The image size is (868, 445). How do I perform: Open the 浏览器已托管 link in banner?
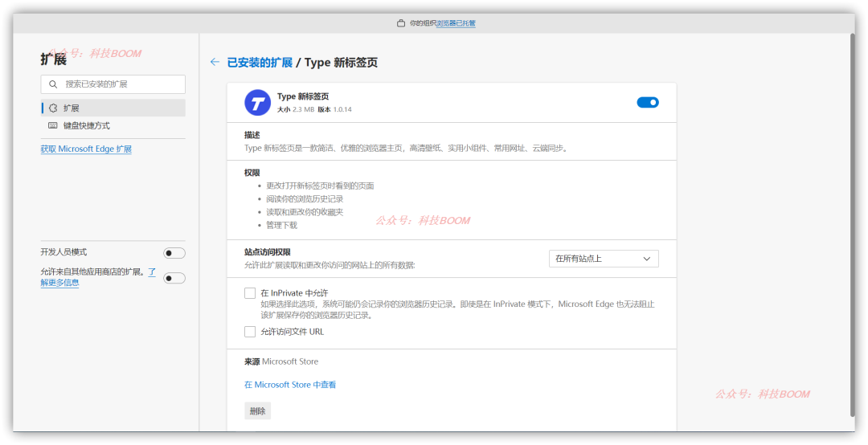point(457,23)
